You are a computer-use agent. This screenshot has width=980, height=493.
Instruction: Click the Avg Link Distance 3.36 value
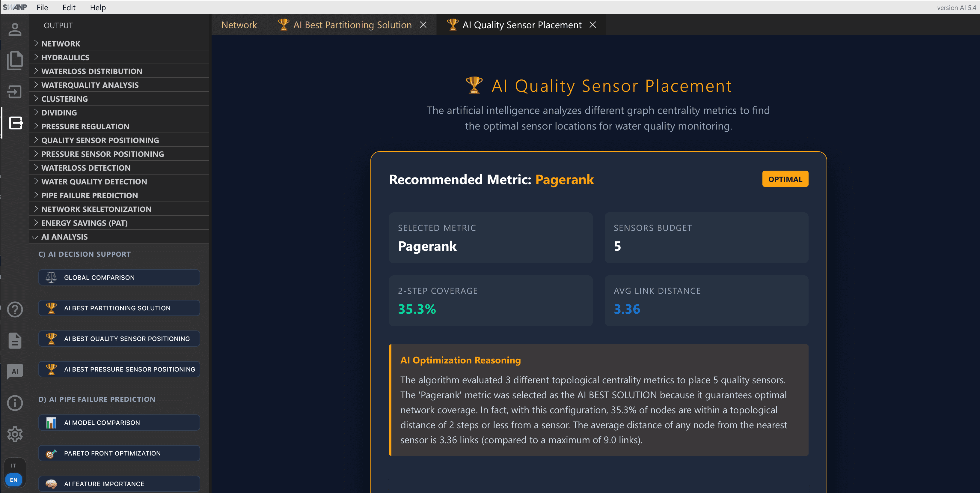(x=627, y=309)
